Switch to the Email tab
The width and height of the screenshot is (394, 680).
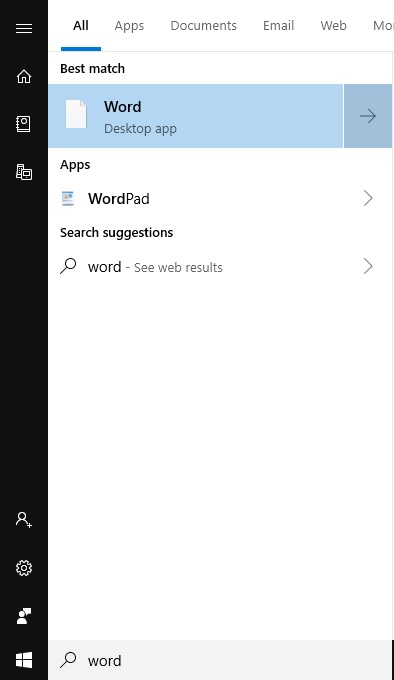[x=278, y=26]
